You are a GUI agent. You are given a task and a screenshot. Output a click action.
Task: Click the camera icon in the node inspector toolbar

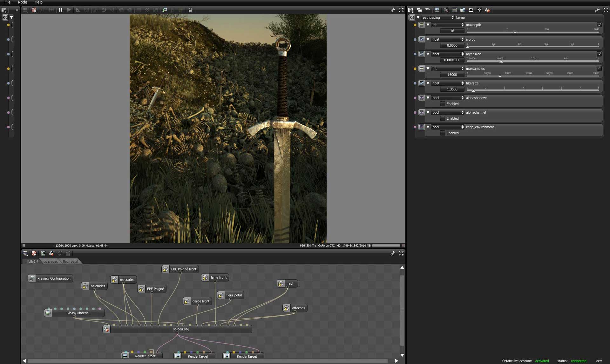click(x=446, y=10)
